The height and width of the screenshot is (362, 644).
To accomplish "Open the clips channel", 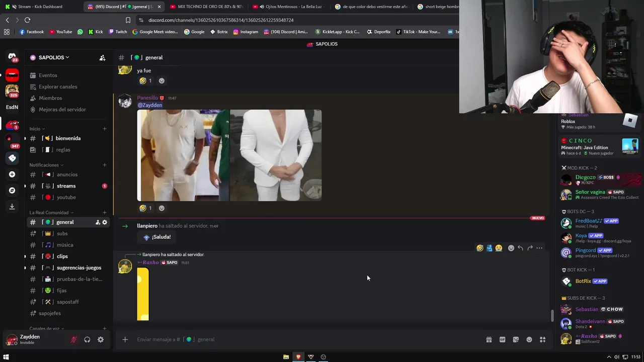I will (69, 256).
